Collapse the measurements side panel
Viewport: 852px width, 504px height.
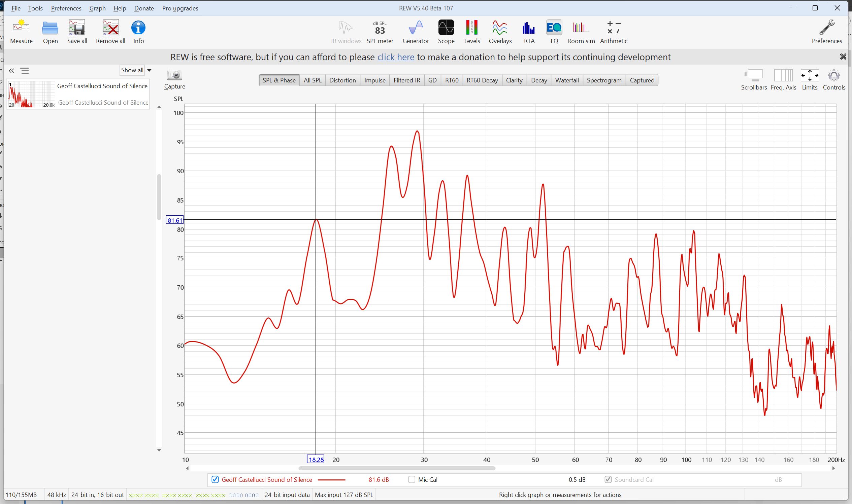[x=11, y=71]
